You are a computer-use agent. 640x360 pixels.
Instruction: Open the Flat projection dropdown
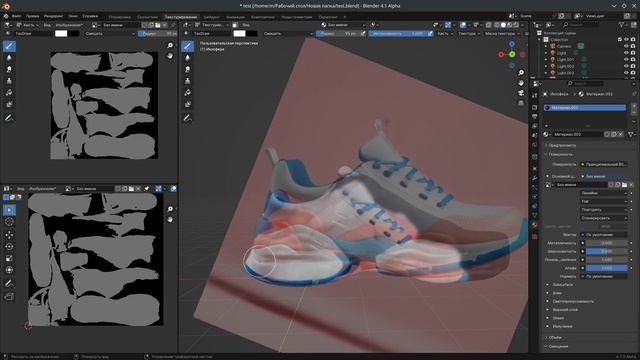604,201
